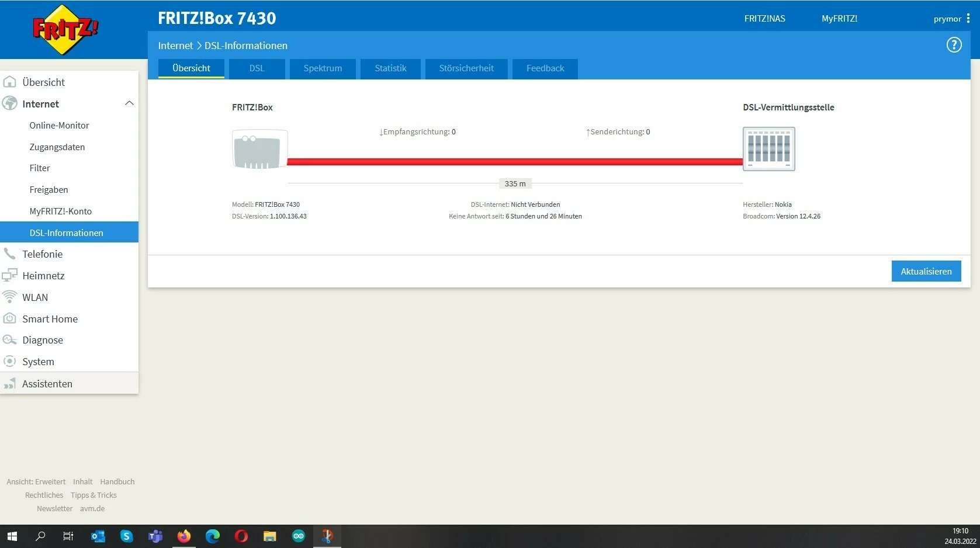Screen dimensions: 980x548
Task: Launch Outlook from the taskbar
Action: 98,536
